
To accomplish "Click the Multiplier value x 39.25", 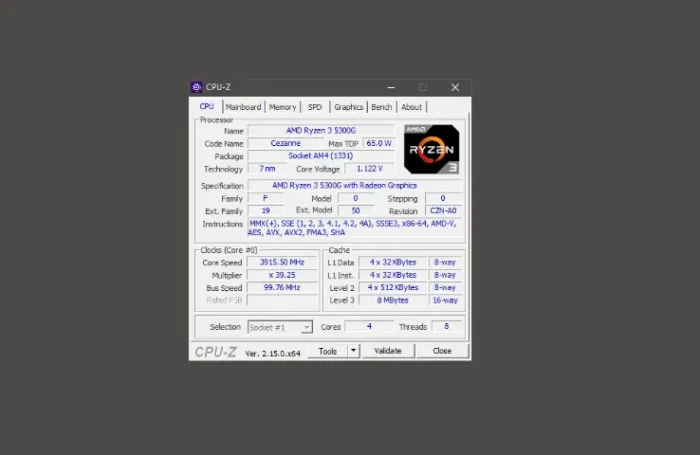I will coord(282,275).
